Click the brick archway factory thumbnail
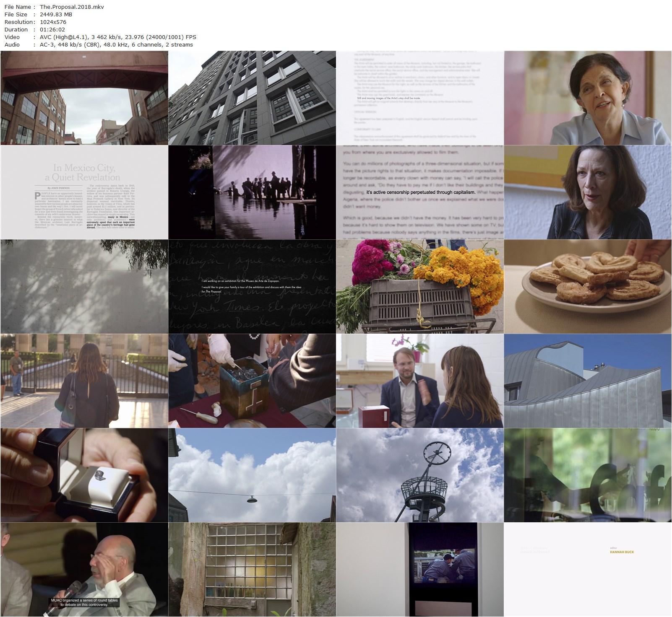The width and height of the screenshot is (672, 617). [x=84, y=98]
